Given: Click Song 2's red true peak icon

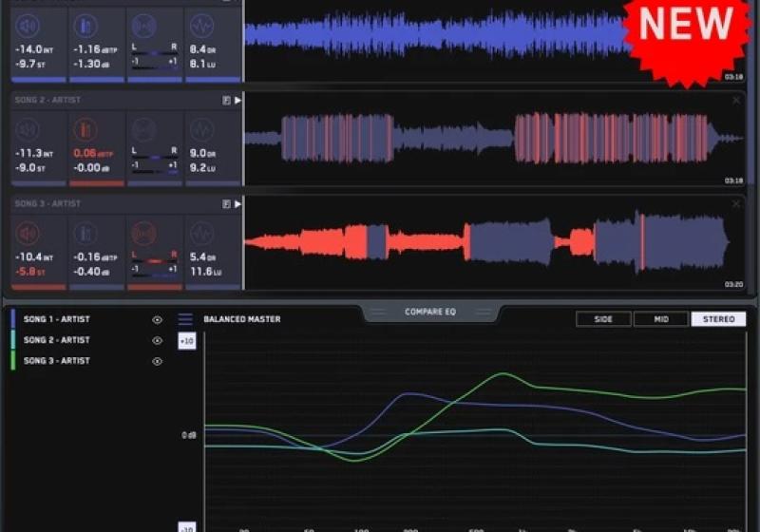Looking at the screenshot, I should (x=85, y=130).
